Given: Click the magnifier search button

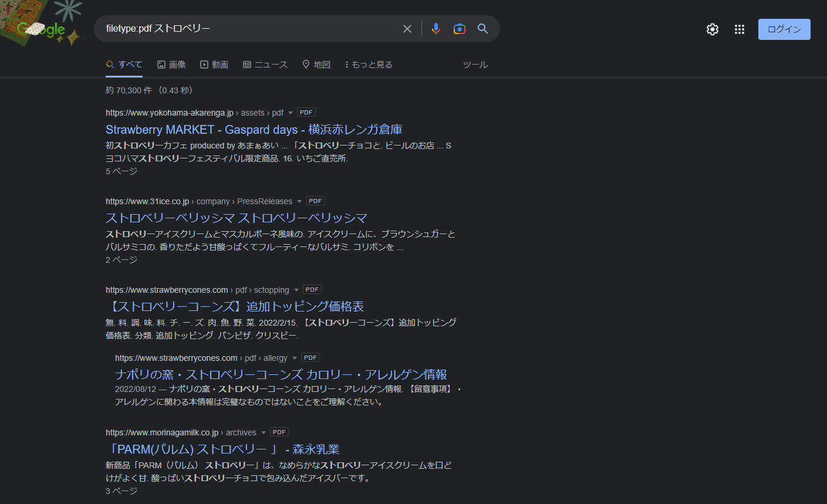Looking at the screenshot, I should click(x=483, y=29).
